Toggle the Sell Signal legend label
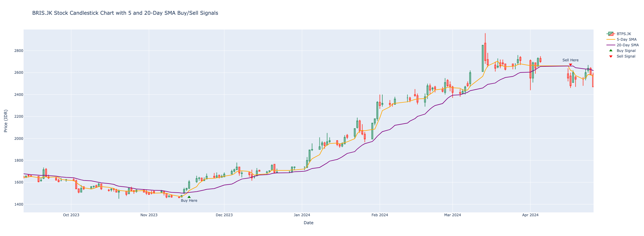 click(x=626, y=56)
